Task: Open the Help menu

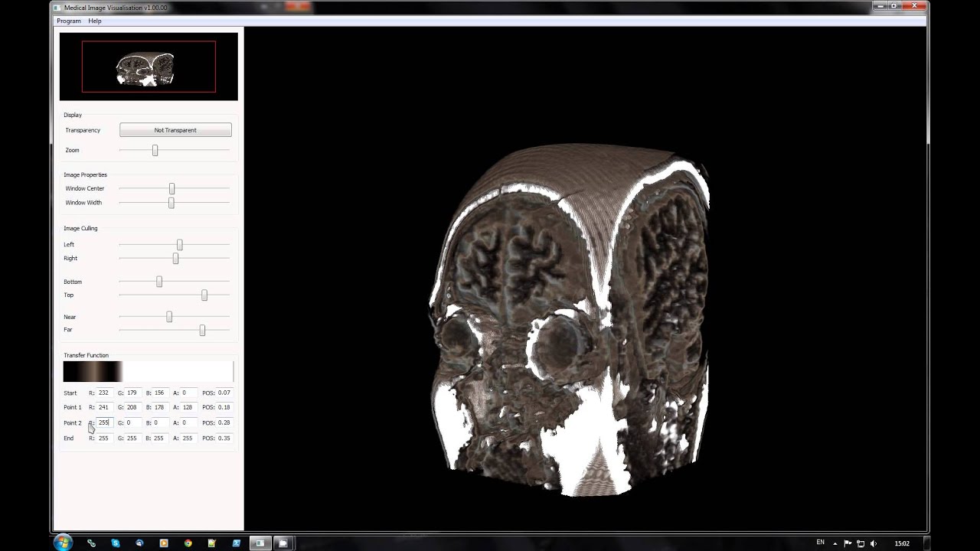Action: (95, 21)
